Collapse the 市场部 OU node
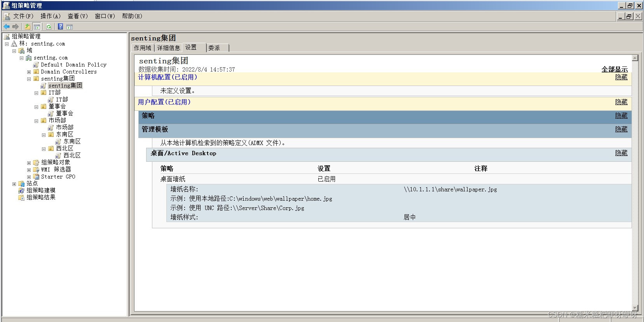The height and width of the screenshot is (322, 644). [36, 121]
